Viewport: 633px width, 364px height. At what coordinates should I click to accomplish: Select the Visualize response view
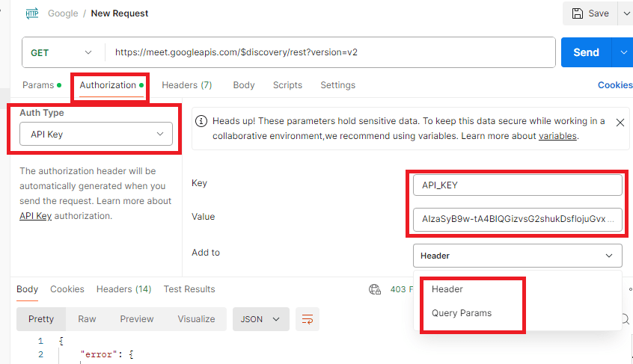click(196, 319)
